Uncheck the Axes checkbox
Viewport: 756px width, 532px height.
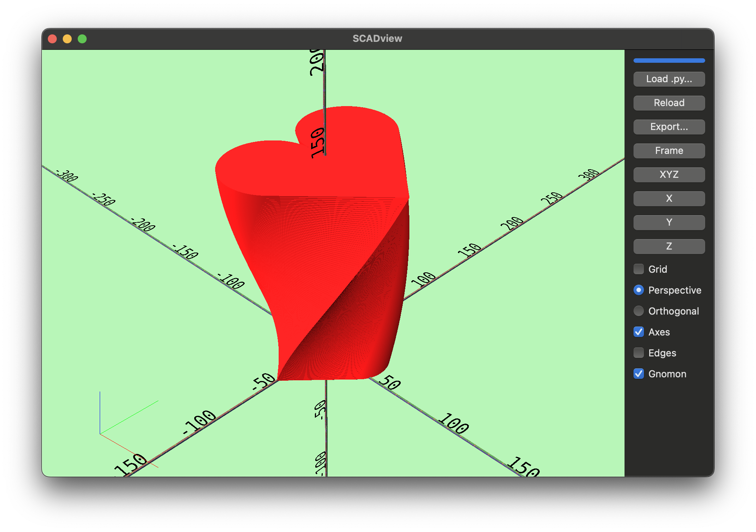[639, 332]
